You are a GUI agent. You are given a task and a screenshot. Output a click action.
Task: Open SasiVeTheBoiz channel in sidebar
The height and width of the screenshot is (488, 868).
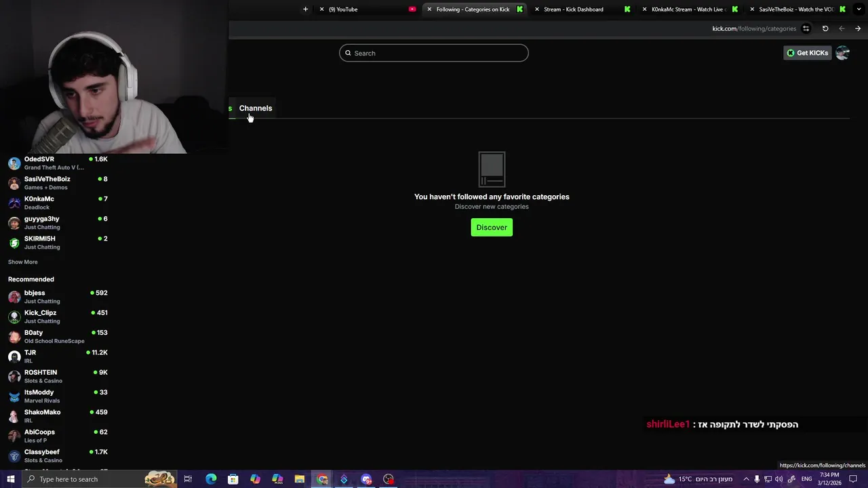point(58,183)
